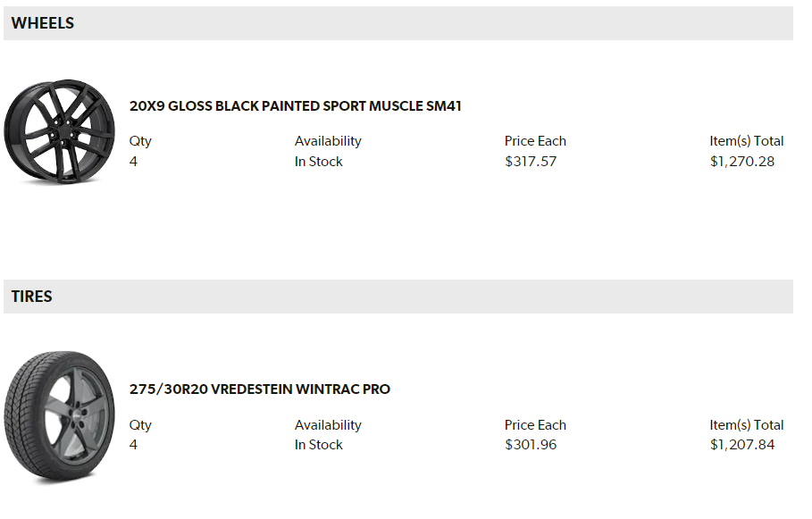Select the wheel price $317.57
Screen dimensions: 812x519
click(x=531, y=162)
